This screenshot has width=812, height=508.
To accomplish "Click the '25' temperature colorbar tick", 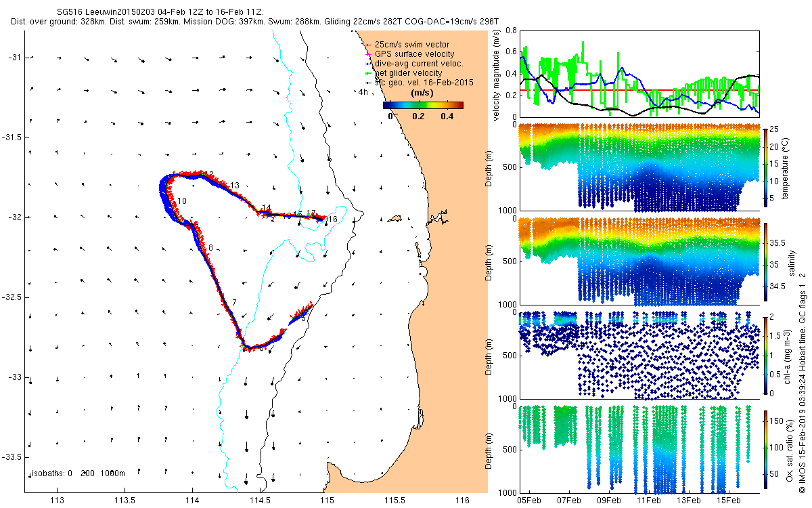I will [x=775, y=129].
